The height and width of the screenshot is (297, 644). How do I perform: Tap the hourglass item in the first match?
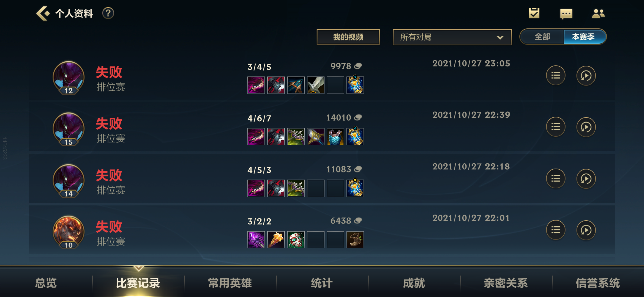point(355,85)
